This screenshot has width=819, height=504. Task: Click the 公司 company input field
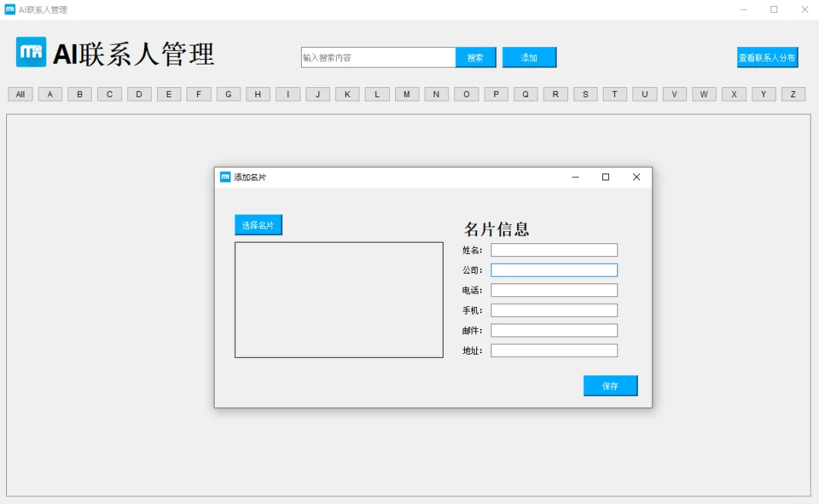point(554,270)
